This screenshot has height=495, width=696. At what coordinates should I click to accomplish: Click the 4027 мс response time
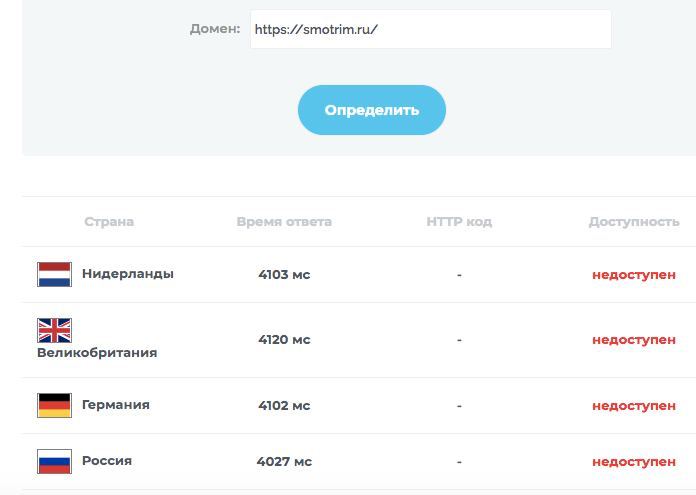[284, 462]
